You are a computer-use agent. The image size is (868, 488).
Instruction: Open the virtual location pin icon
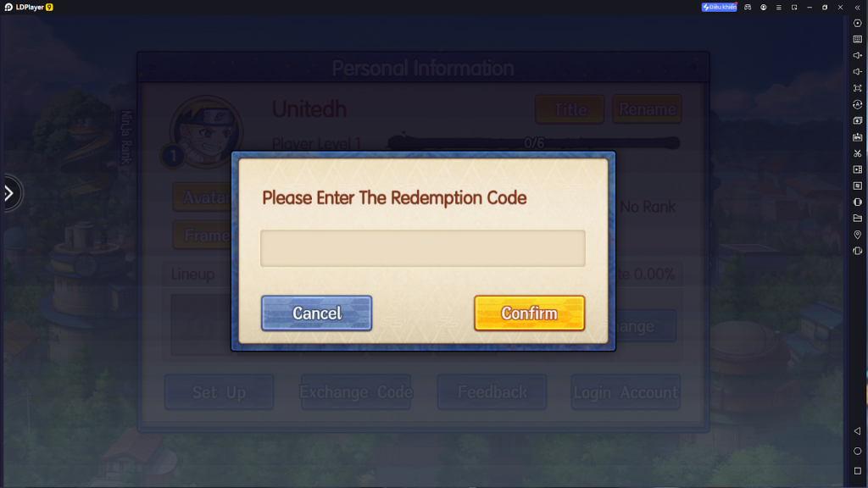(x=858, y=235)
